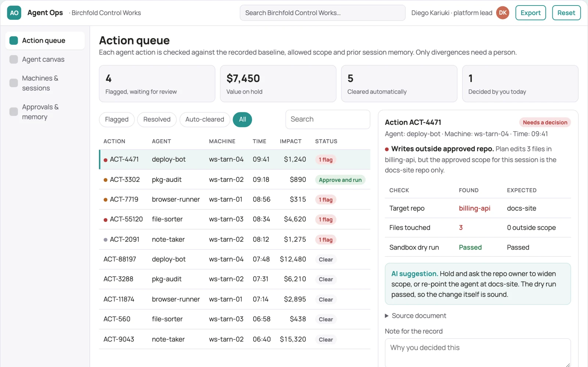This screenshot has height=367, width=588.
Task: Click the 1 flag badge for ACT-4471
Action: coord(326,160)
